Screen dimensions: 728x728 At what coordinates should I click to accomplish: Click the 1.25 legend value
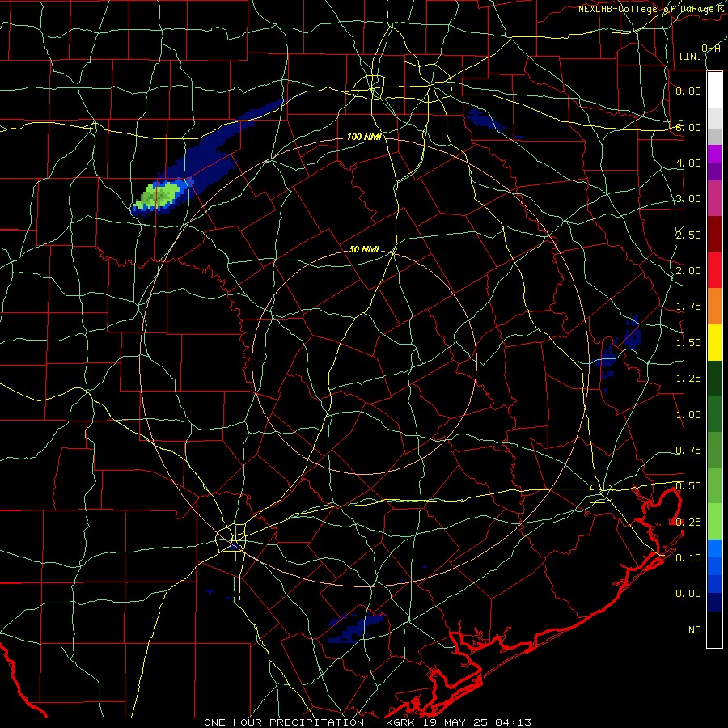coord(688,379)
